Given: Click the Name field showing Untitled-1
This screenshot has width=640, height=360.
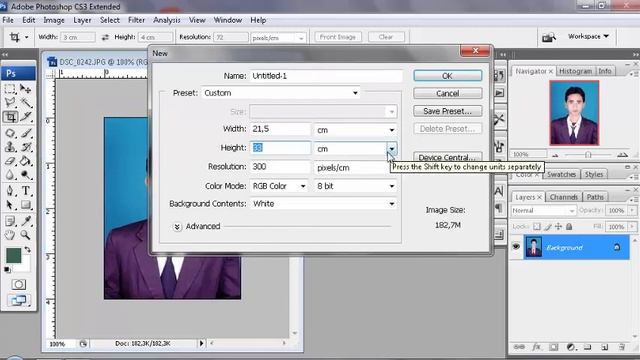Looking at the screenshot, I should [326, 76].
